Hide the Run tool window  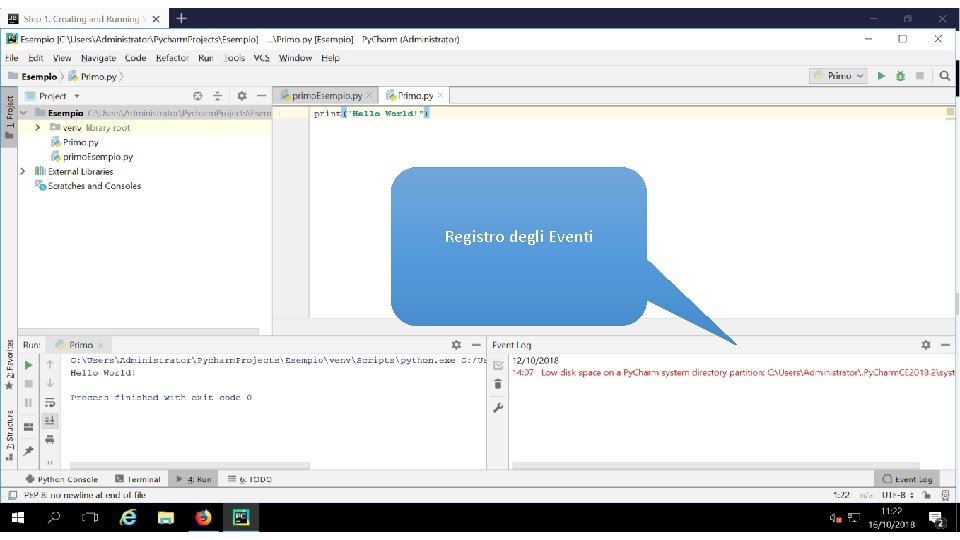(x=476, y=345)
